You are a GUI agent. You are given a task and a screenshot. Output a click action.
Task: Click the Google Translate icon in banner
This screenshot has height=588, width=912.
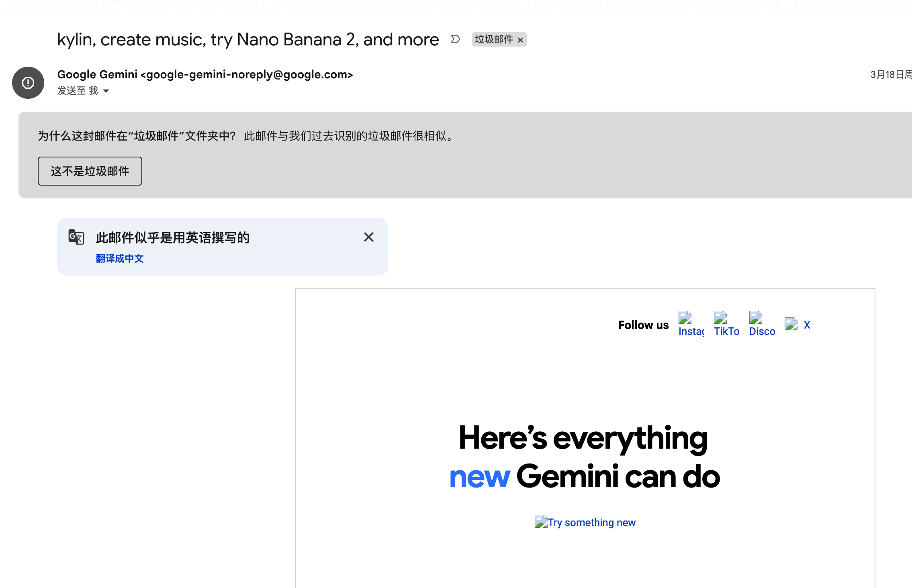coord(76,237)
